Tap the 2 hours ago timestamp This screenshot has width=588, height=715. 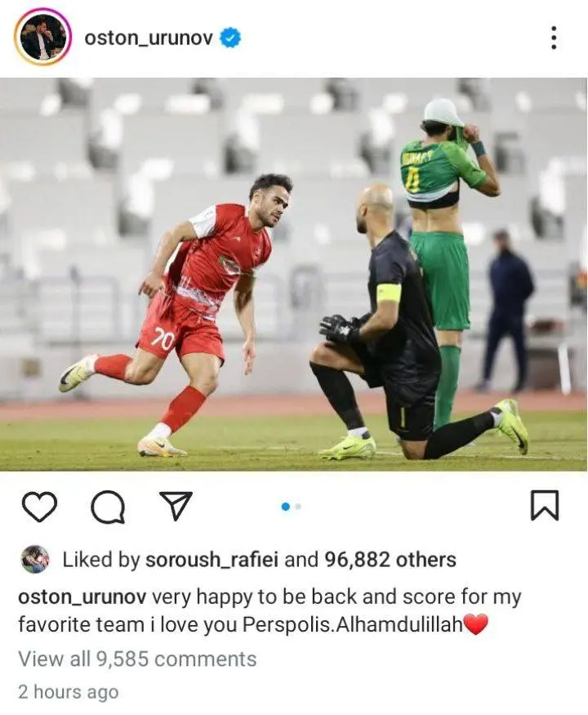[69, 692]
